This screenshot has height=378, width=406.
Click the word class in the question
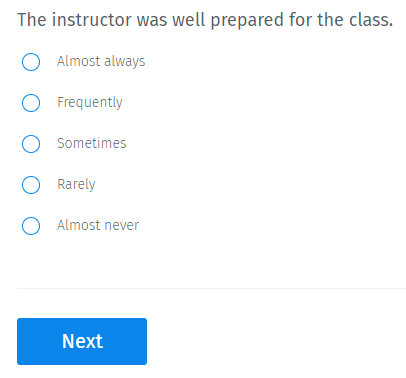click(x=369, y=20)
